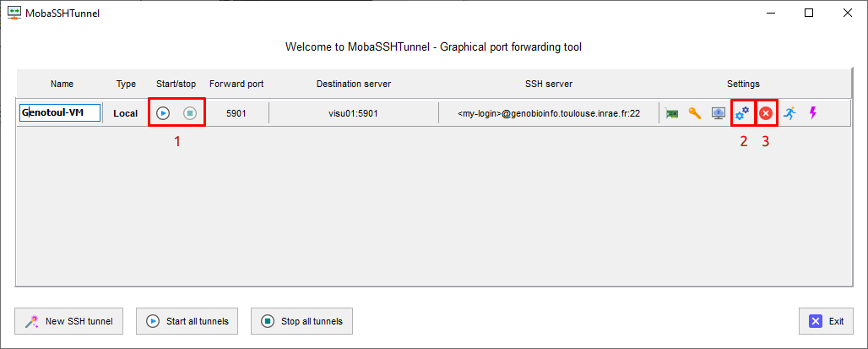Stop the Genotoul-VM tunnel with the stop icon

pos(190,113)
